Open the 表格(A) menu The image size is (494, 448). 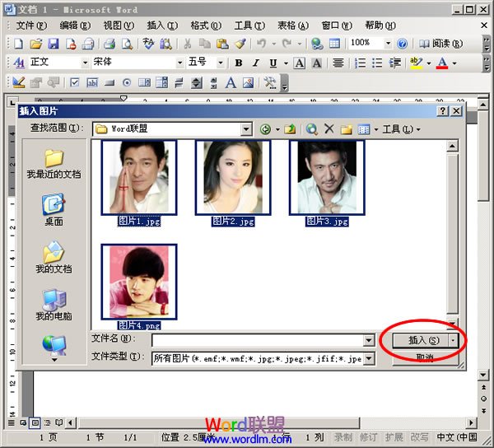click(293, 26)
